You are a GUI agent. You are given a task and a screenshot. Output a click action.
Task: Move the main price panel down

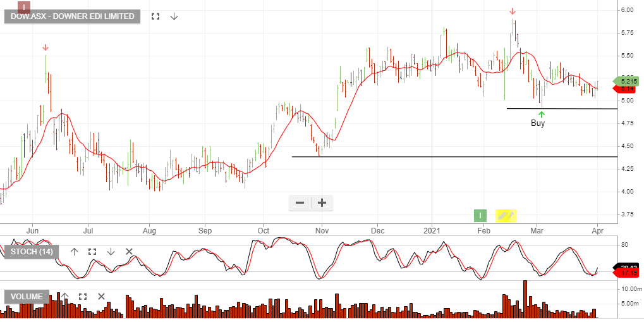pyautogui.click(x=174, y=16)
